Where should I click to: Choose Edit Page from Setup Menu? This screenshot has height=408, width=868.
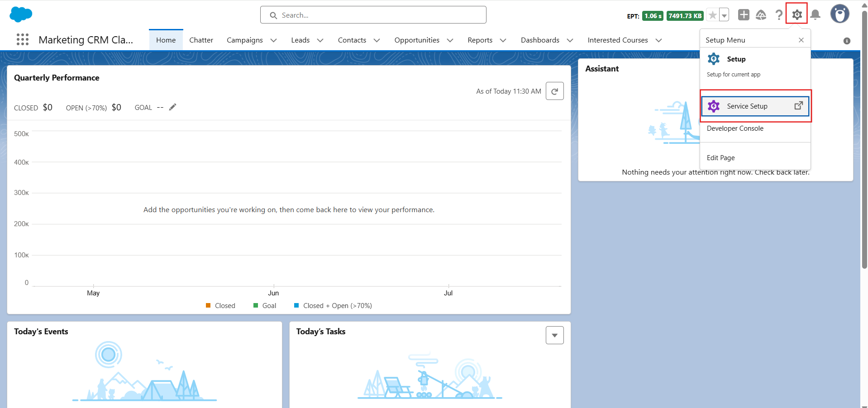[721, 158]
